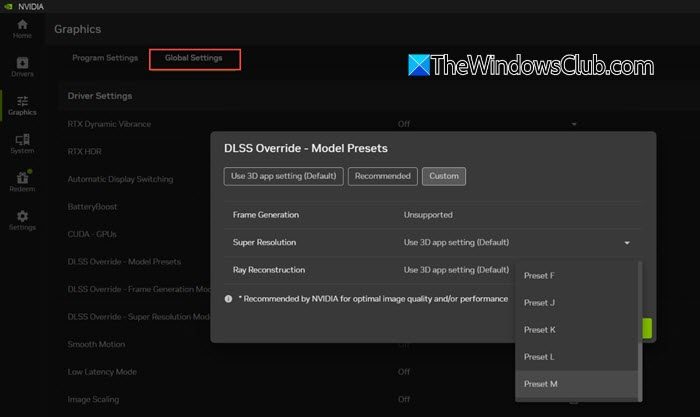This screenshot has height=417, width=700.
Task: Select Preset F from the list
Action: [576, 275]
